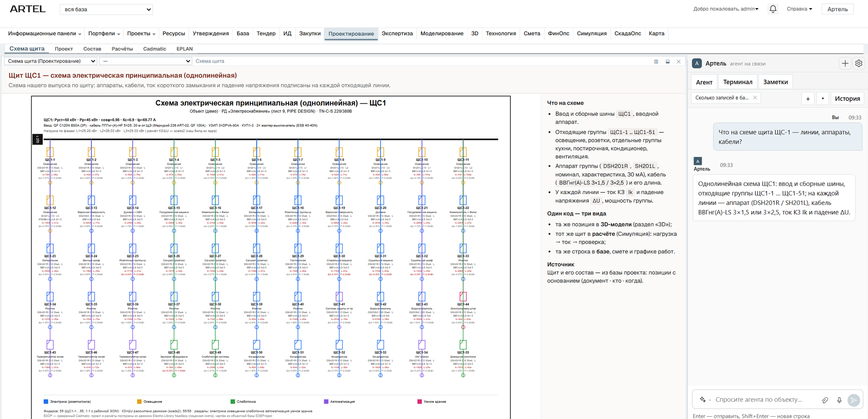The width and height of the screenshot is (868, 419).
Task: Open the dash placeholder dropdown
Action: coord(146,61)
